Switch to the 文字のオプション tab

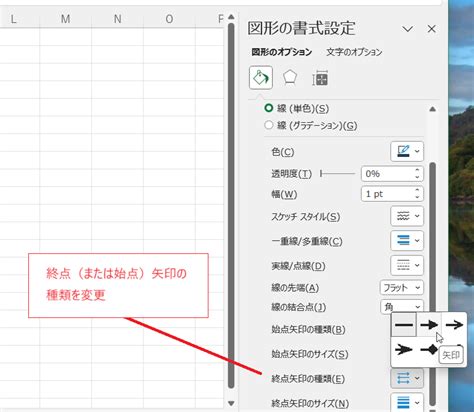(x=354, y=52)
